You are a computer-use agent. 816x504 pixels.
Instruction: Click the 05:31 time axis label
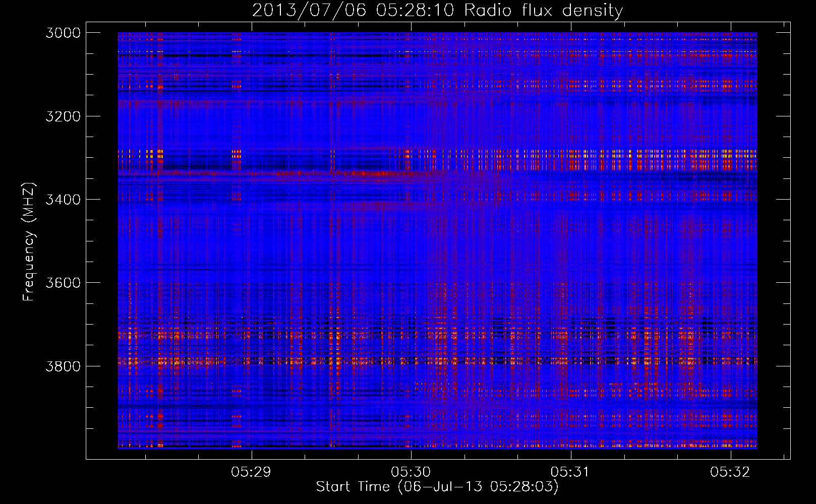click(x=570, y=472)
